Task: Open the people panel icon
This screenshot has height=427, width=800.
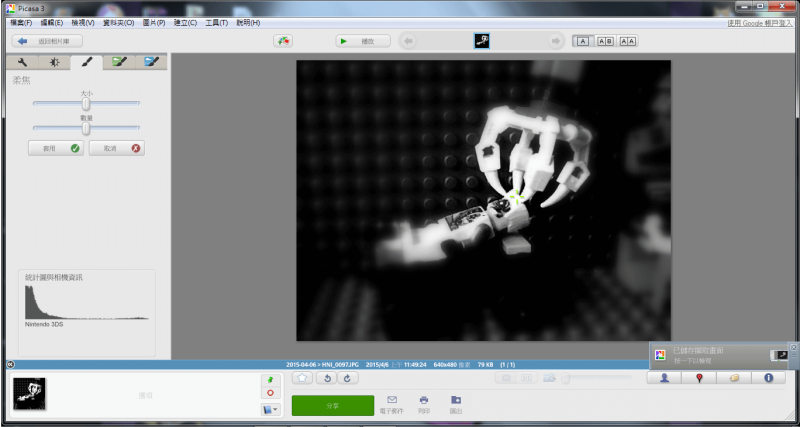Action: [664, 378]
